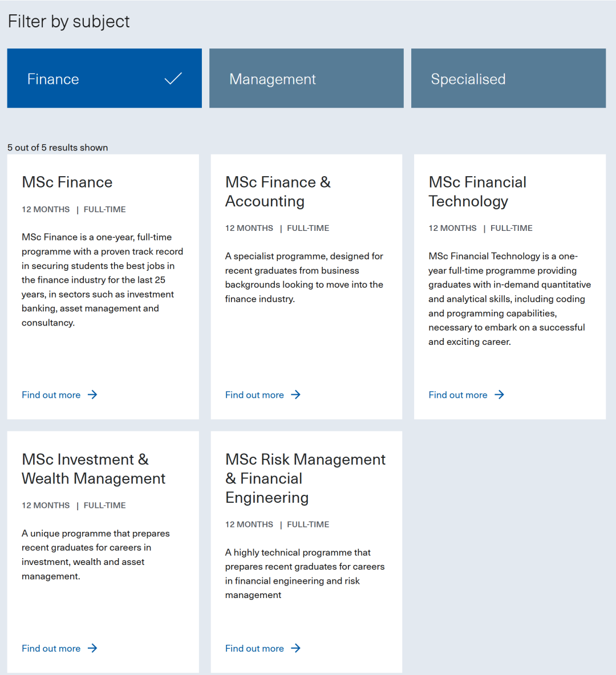Follow 'Find out more' for Risk Management & Financial Engineering
616x675 pixels.
click(254, 649)
